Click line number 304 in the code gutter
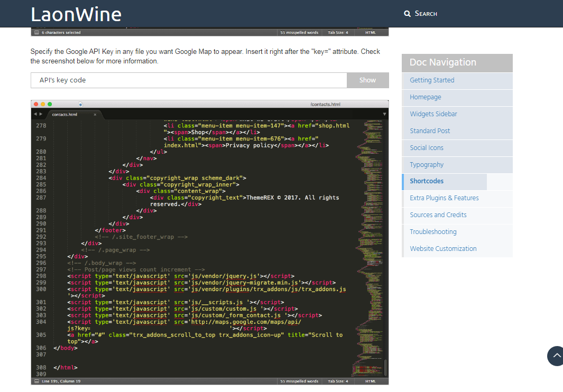The width and height of the screenshot is (563, 392). pyautogui.click(x=41, y=322)
